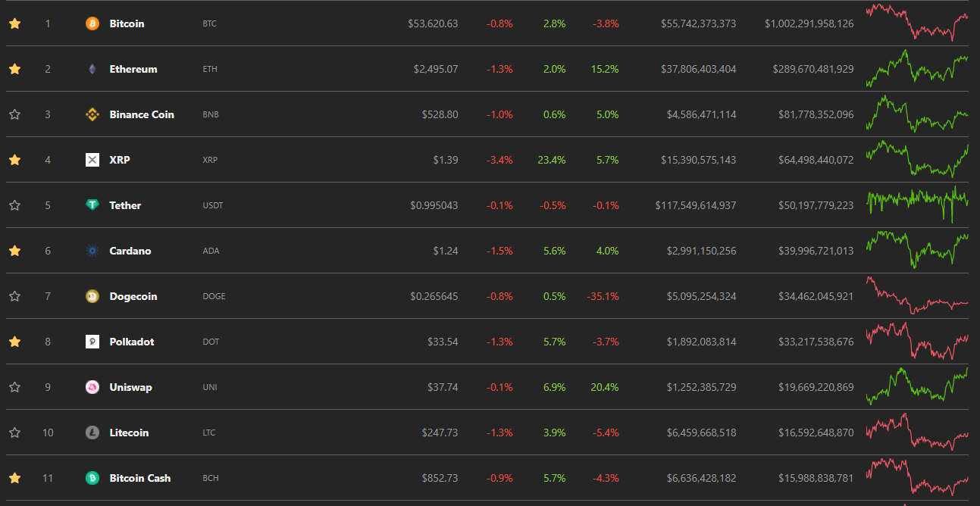Star Tether as a favorite
Image resolution: width=980 pixels, height=506 pixels.
click(14, 205)
